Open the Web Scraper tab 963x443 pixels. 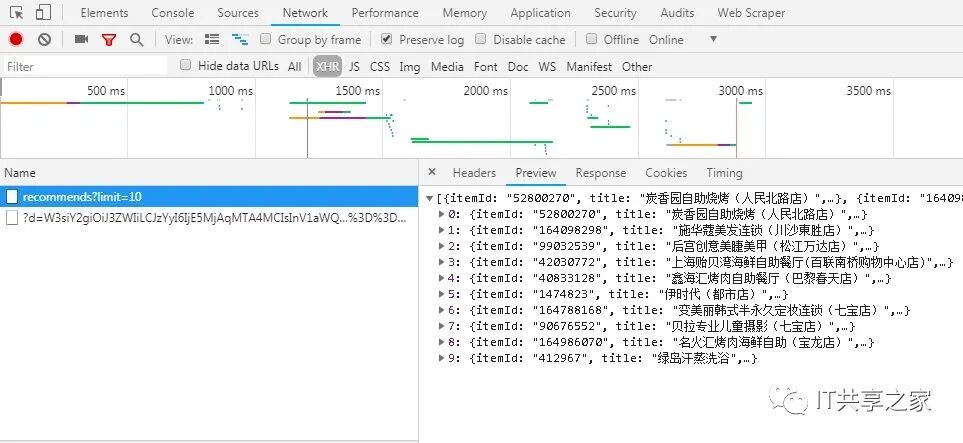tap(751, 12)
